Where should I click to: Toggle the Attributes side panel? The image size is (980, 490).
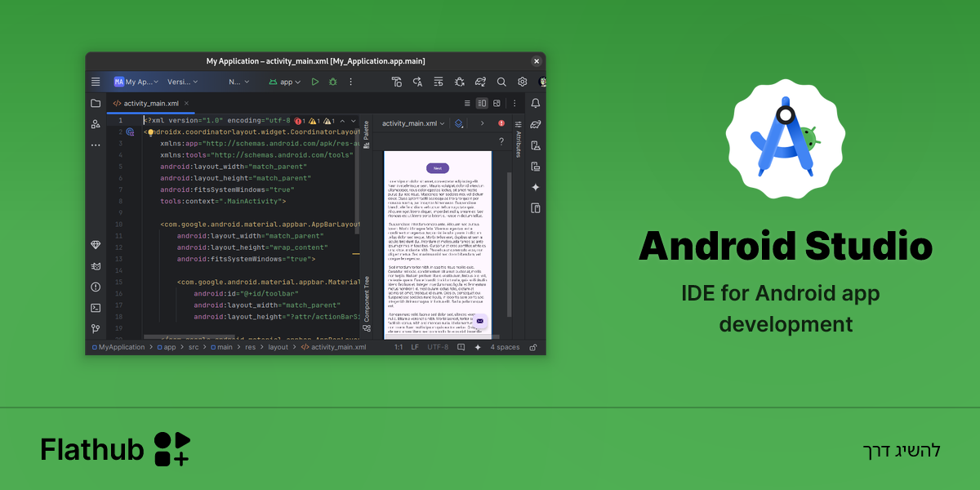coord(518,139)
